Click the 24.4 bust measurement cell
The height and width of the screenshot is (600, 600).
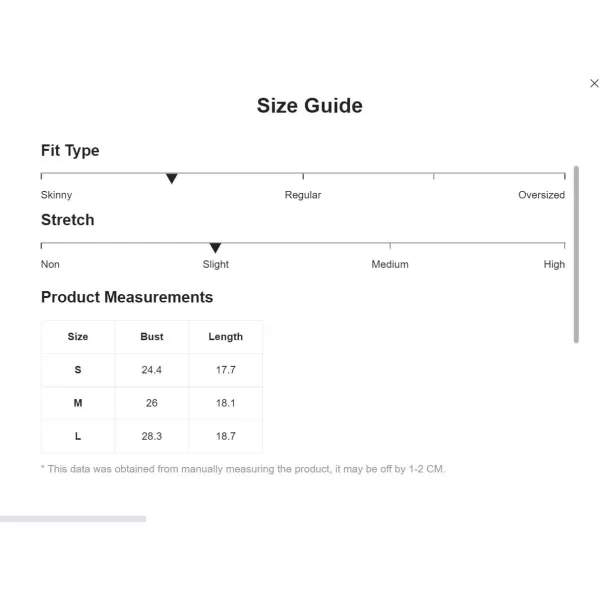(152, 370)
